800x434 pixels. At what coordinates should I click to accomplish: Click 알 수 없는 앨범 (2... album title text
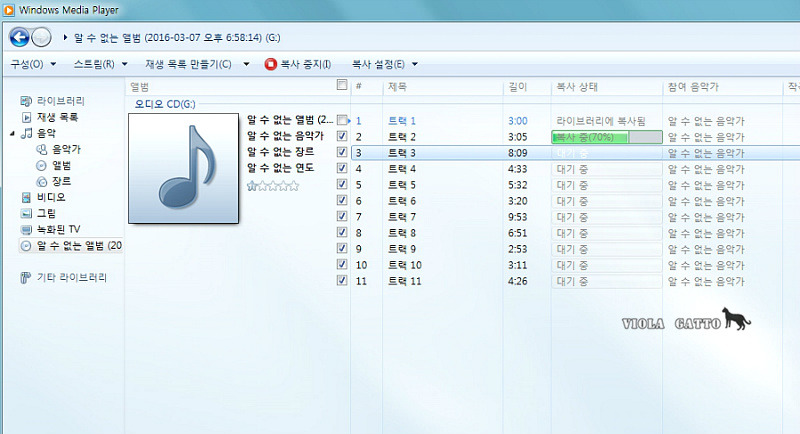coord(290,120)
